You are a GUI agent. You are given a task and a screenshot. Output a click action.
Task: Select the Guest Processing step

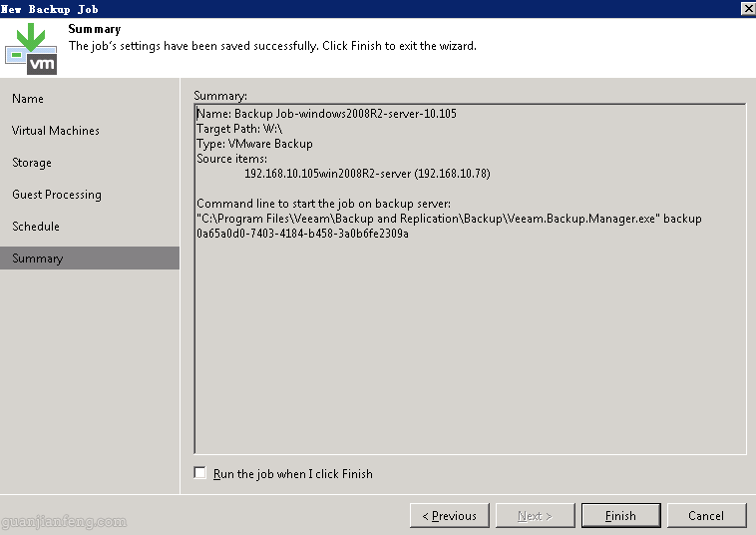point(57,195)
